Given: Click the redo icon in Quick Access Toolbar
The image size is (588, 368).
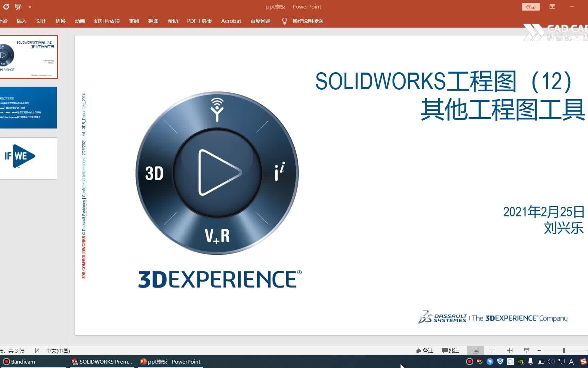Looking at the screenshot, I should pyautogui.click(x=6, y=7).
